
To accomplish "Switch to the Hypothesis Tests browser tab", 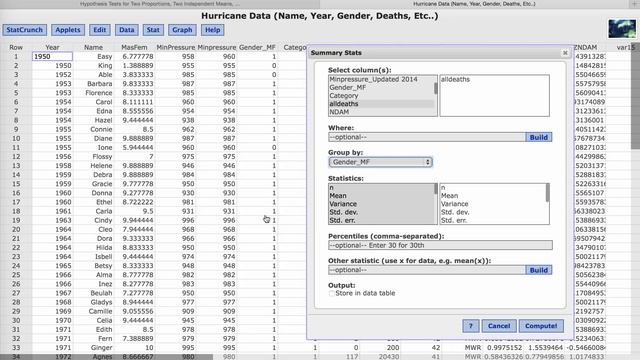I will [x=160, y=4].
